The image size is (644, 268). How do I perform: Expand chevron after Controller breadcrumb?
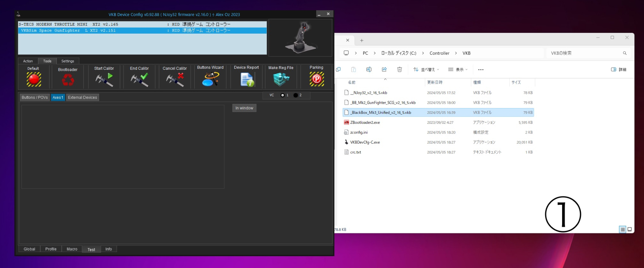456,53
